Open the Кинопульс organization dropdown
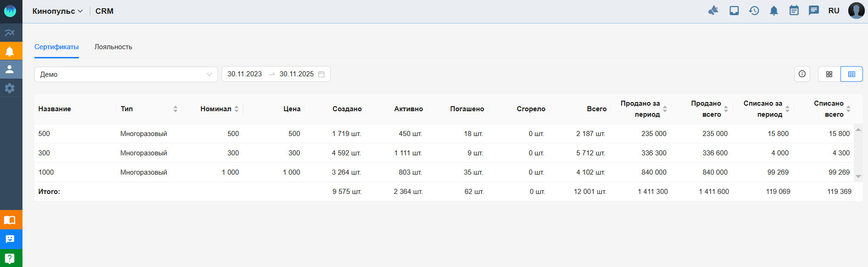The height and width of the screenshot is (267, 868). [x=57, y=11]
